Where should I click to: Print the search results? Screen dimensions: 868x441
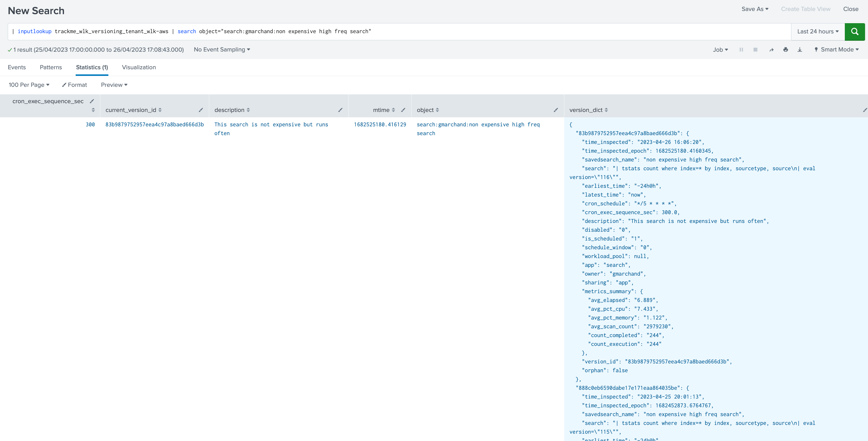click(x=786, y=50)
